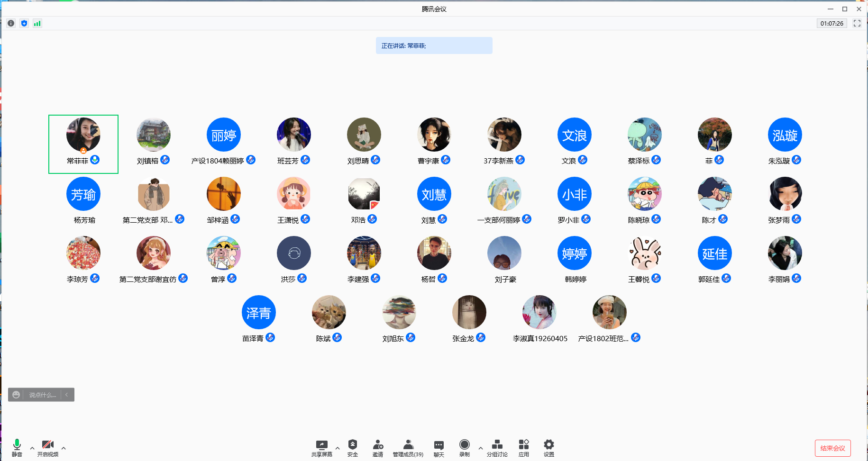Screen dimensions: 868x461
Task: Open the Share Screen (共享屏幕) tool
Action: 321,447
